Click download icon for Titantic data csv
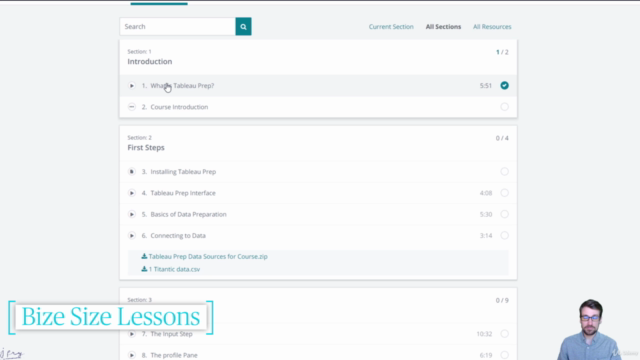The width and height of the screenshot is (640, 360). [144, 269]
